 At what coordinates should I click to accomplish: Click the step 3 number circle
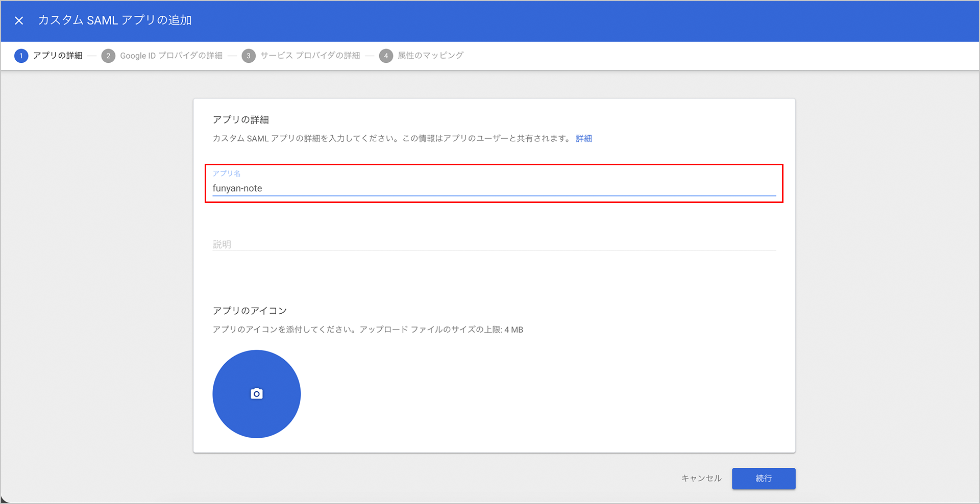[x=249, y=56]
